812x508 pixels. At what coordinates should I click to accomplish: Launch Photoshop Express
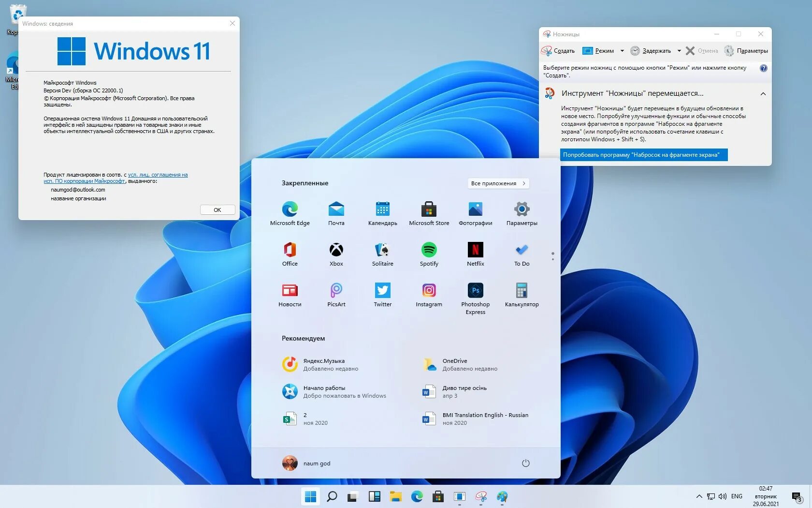[475, 299]
